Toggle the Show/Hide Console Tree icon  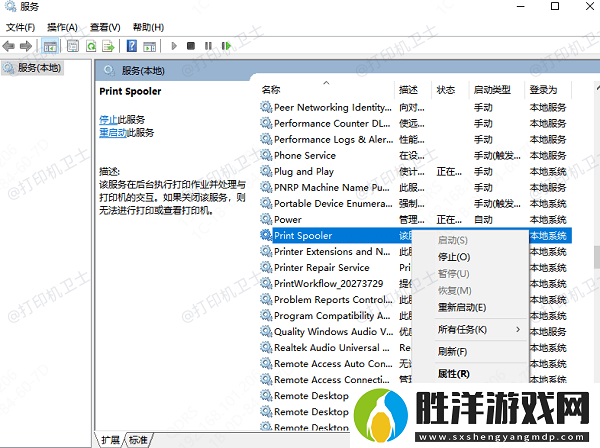50,46
